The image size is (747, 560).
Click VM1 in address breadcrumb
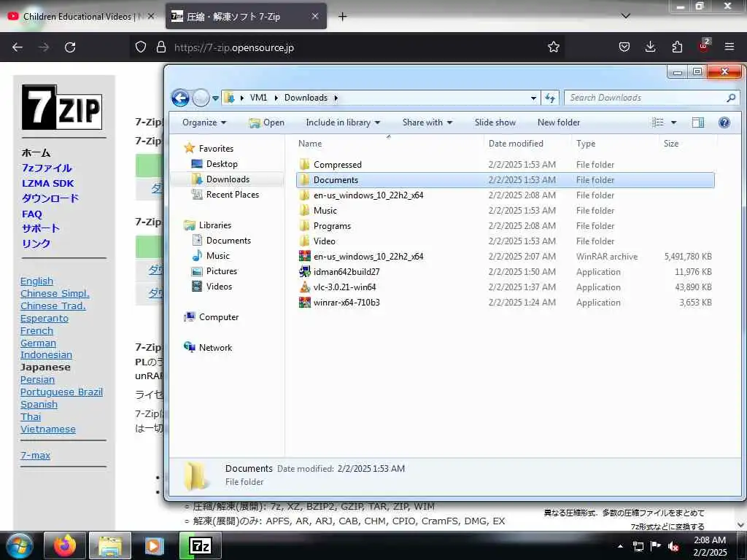click(258, 98)
